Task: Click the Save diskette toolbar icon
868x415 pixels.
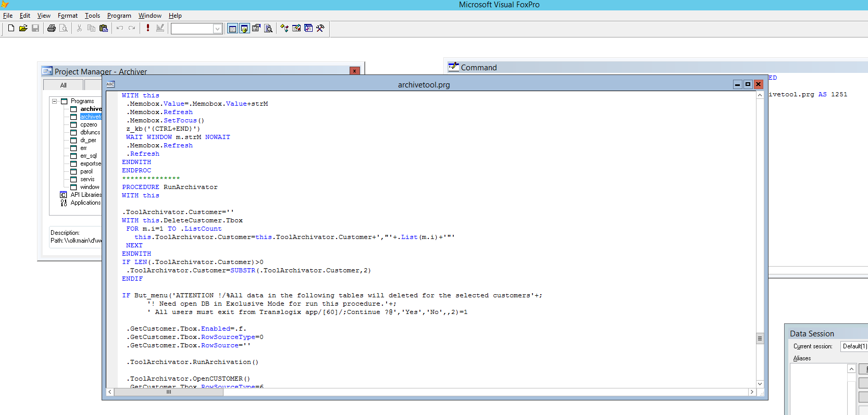Action: [35, 28]
